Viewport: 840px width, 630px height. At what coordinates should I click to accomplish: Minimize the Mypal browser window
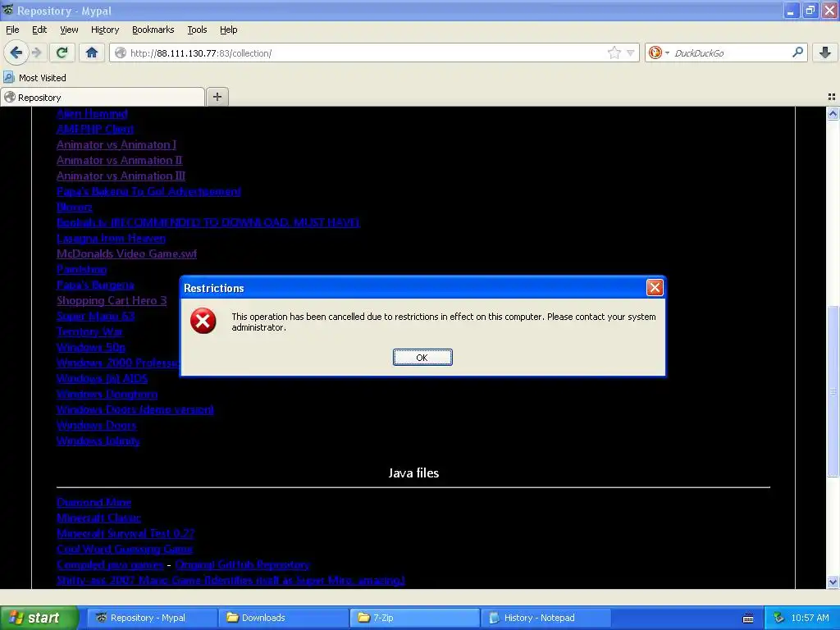click(792, 10)
